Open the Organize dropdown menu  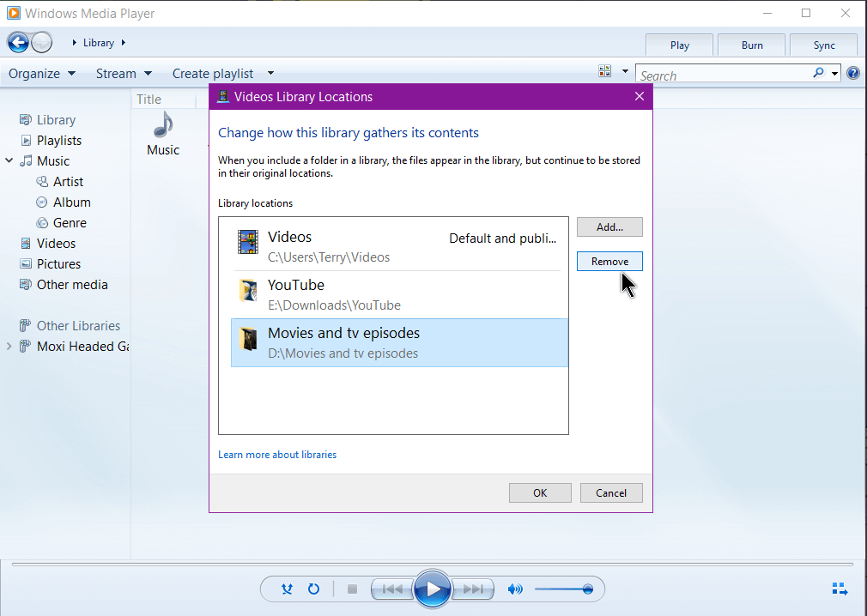click(x=42, y=74)
